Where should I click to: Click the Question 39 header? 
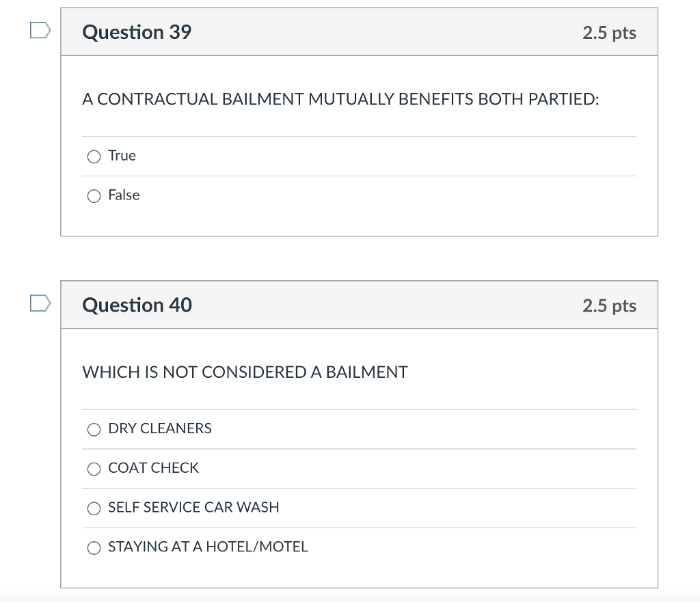click(137, 31)
